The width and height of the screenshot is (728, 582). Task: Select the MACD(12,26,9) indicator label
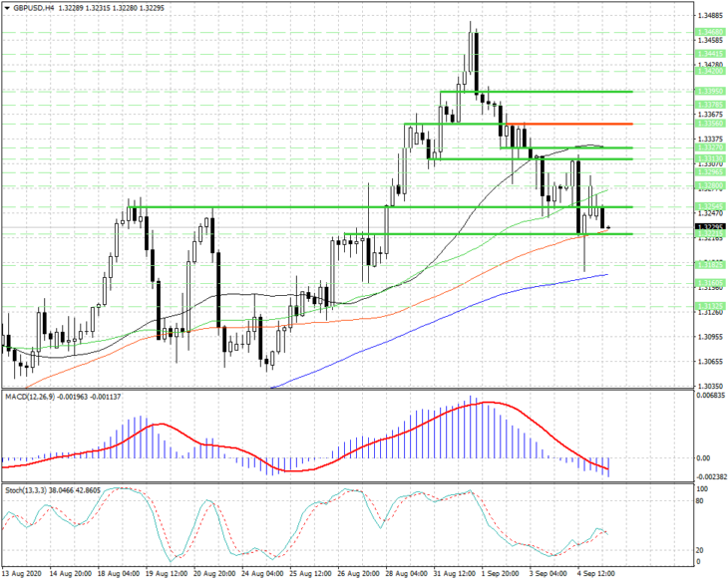click(x=30, y=397)
